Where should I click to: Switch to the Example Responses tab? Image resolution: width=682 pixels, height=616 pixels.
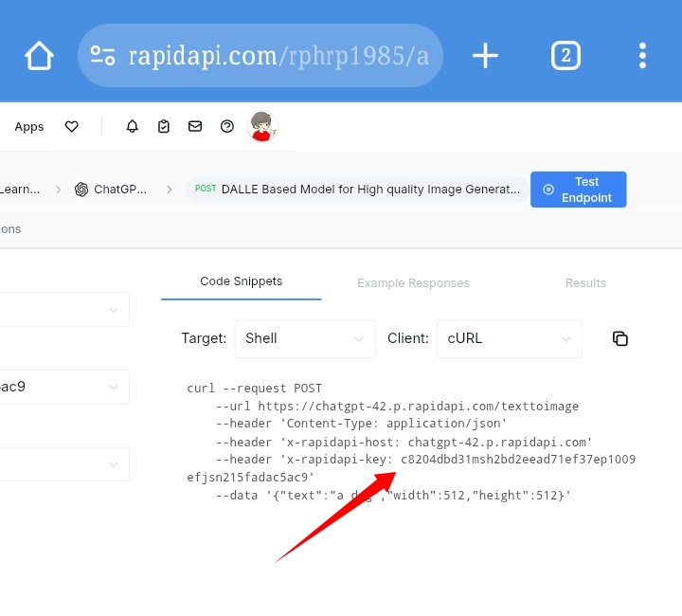[413, 283]
